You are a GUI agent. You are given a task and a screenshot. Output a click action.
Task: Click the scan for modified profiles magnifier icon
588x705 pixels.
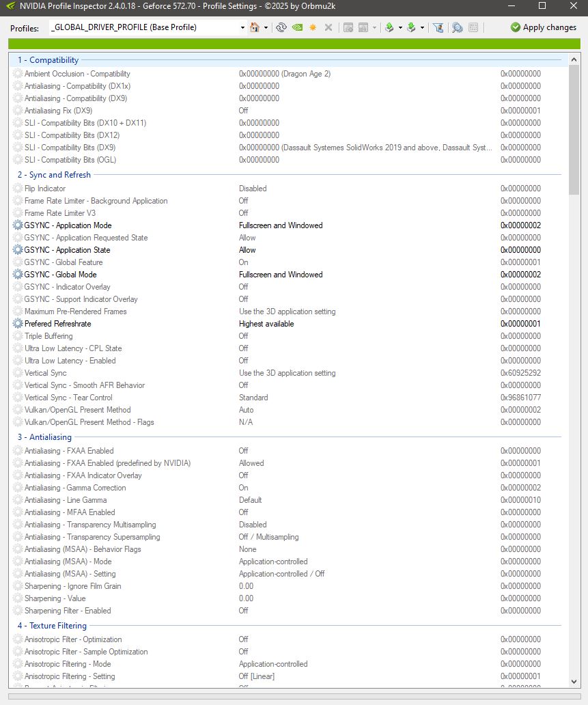click(x=457, y=27)
